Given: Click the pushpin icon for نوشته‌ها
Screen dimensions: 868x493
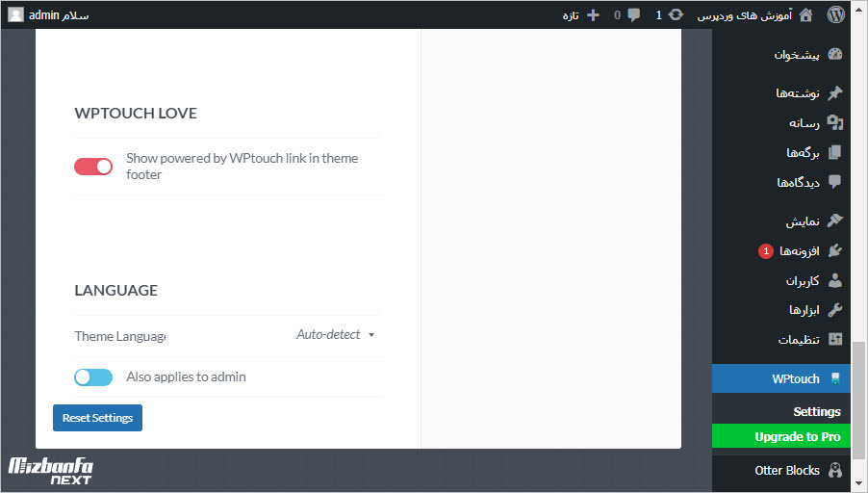Looking at the screenshot, I should pos(834,93).
